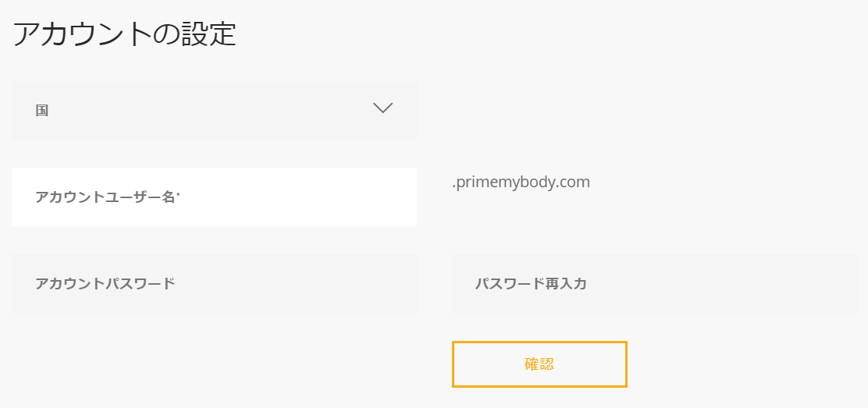
Task: Expand the country selection list
Action: point(214,110)
